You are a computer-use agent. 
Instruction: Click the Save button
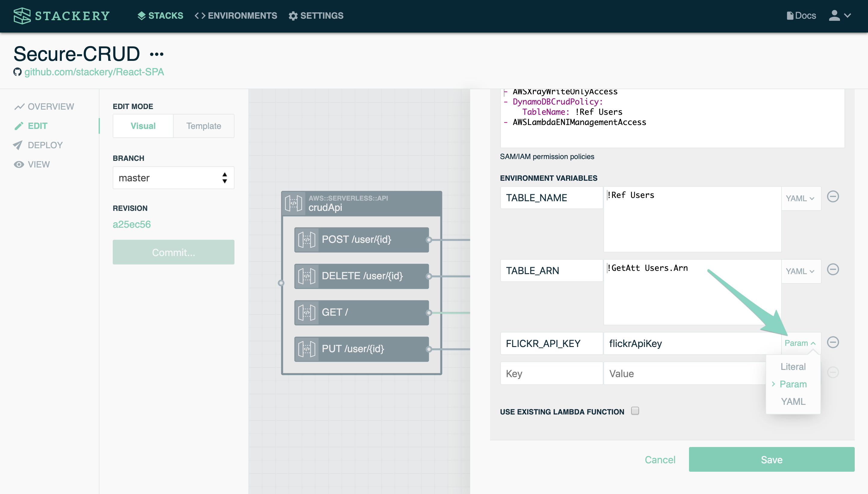(x=772, y=459)
